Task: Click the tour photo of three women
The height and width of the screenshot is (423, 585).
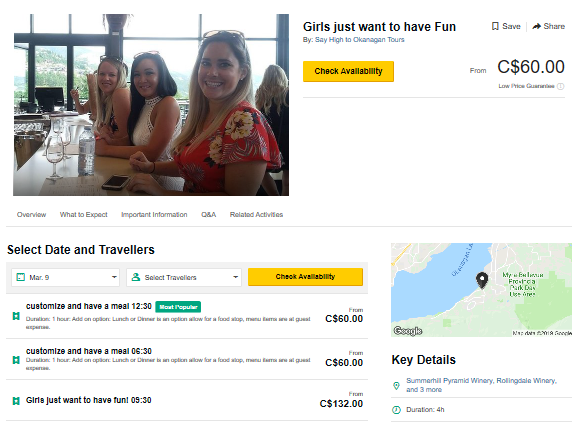Action: pos(151,105)
